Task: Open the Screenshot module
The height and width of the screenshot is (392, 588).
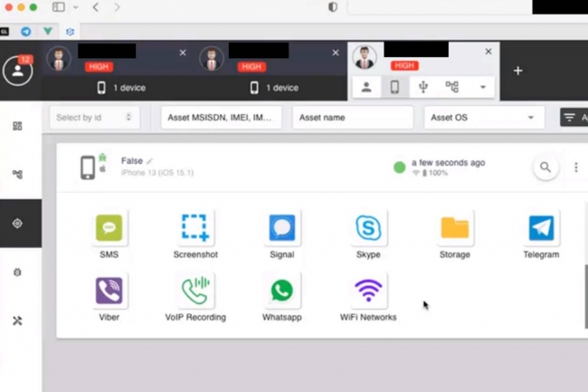Action: [x=195, y=228]
